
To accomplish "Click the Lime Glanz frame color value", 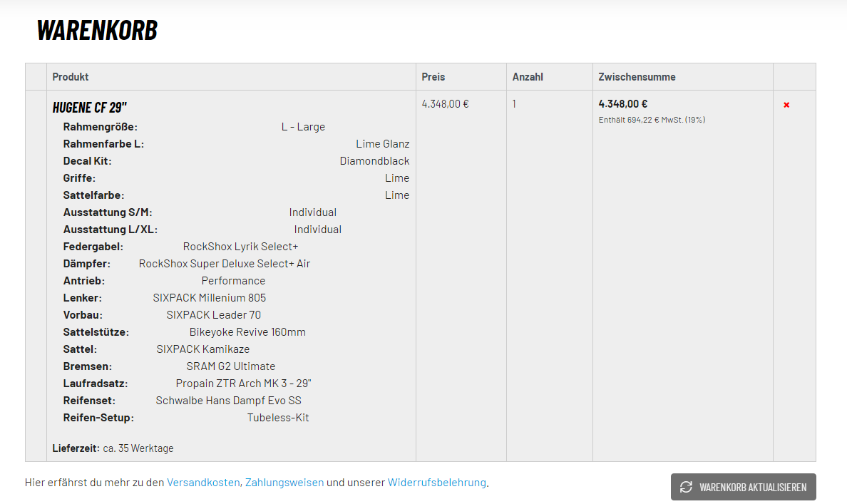I will point(382,144).
